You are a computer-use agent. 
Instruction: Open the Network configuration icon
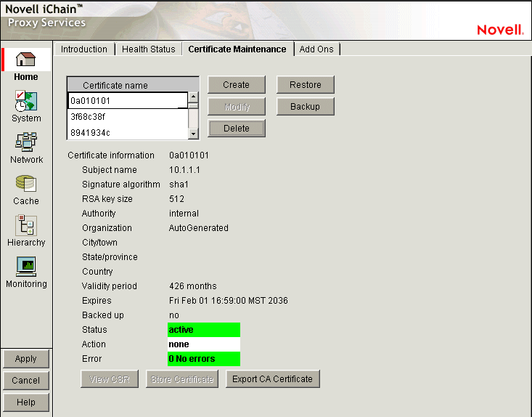point(26,142)
